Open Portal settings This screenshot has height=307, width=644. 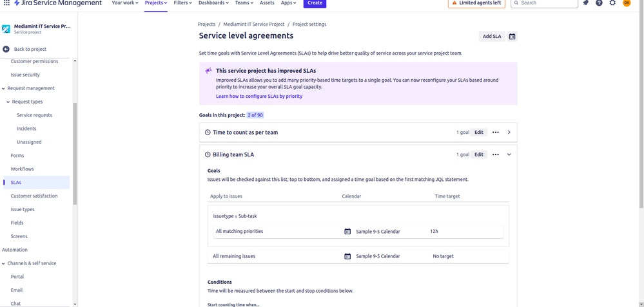(17, 277)
